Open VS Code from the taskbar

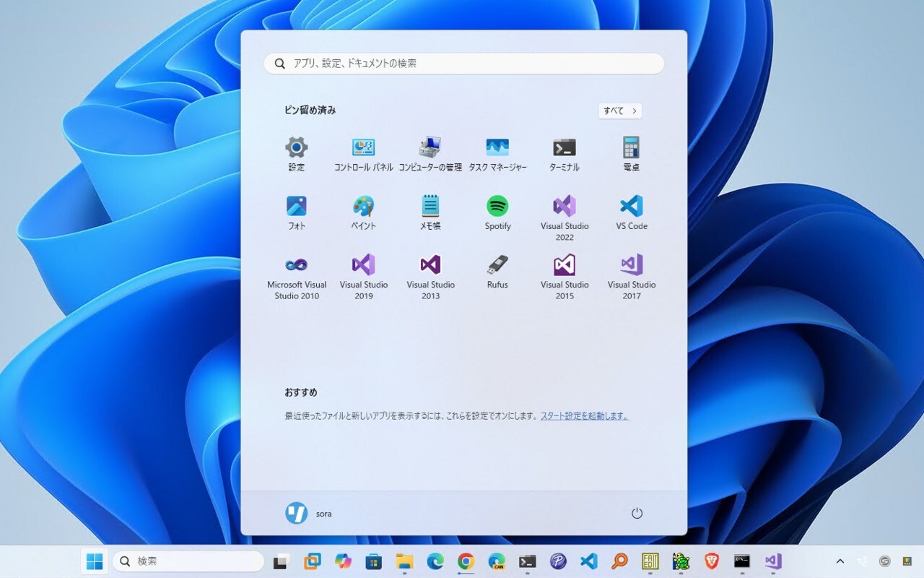click(588, 561)
